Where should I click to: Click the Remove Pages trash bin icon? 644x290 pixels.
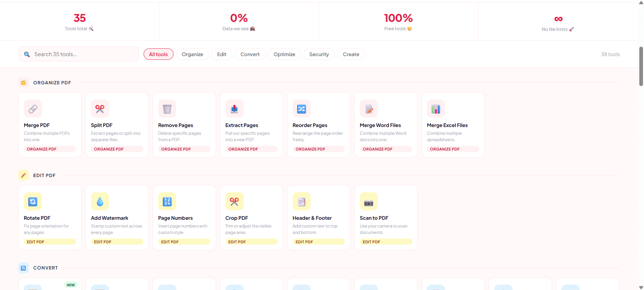167,109
